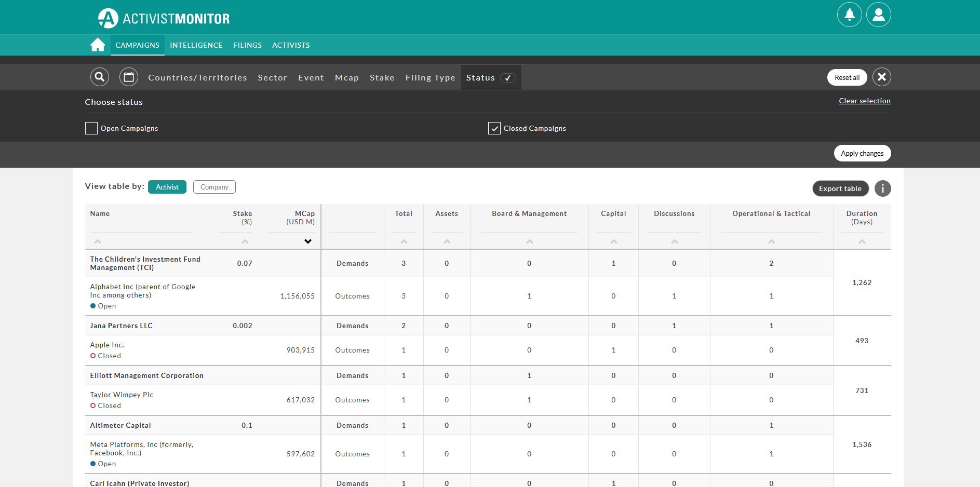
Task: Click the ActivistMonitor logo
Action: coord(164,18)
